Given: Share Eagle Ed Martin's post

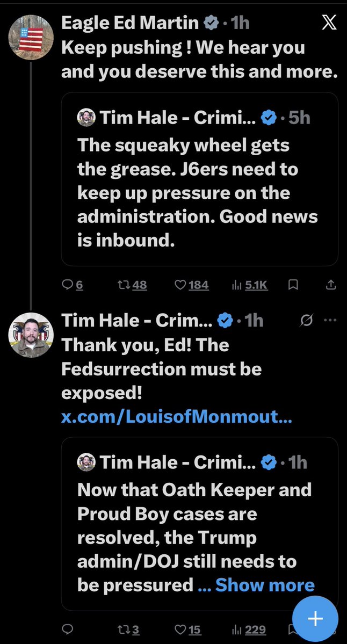Looking at the screenshot, I should pyautogui.click(x=331, y=285).
